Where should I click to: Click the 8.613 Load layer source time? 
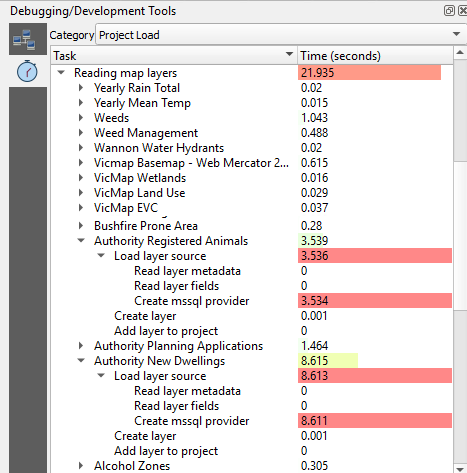point(375,376)
